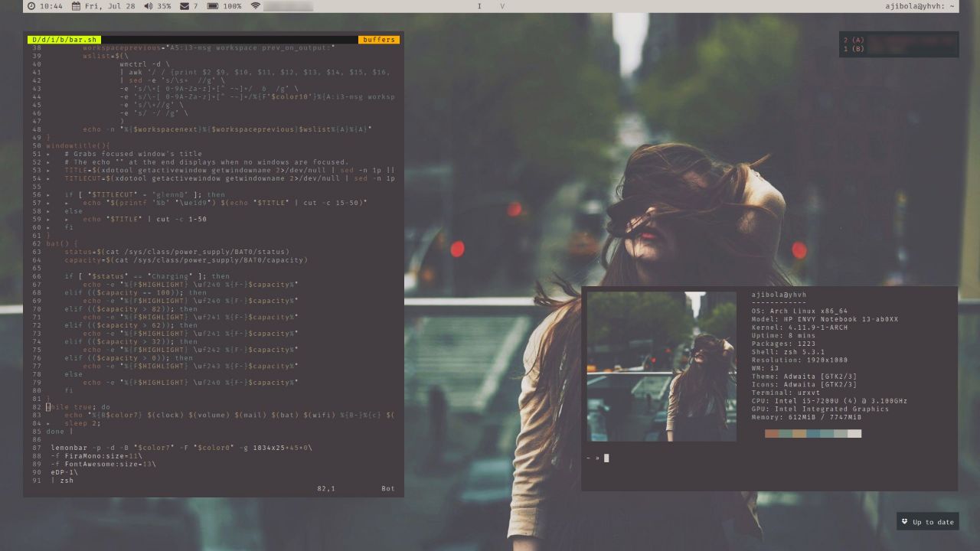Click the 'Icons: Adwaita [GTK2/3]' line
Screen dimensions: 980x551
tap(805, 385)
